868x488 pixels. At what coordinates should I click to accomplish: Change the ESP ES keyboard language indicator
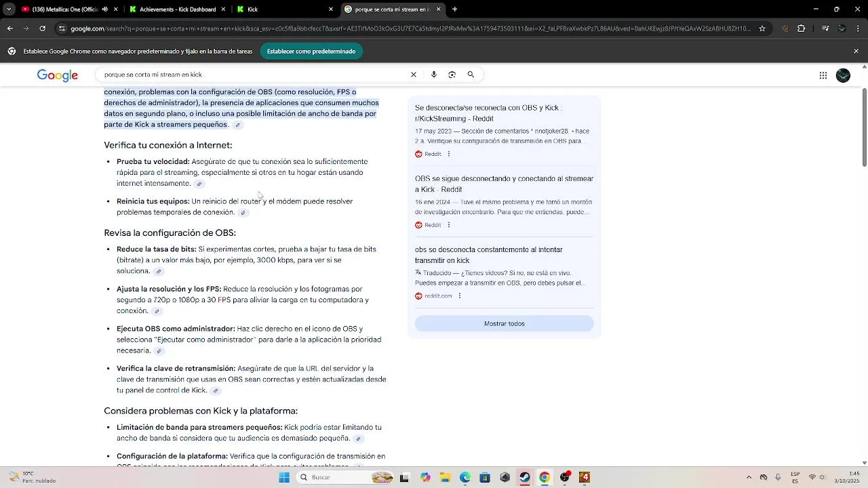coord(795,477)
